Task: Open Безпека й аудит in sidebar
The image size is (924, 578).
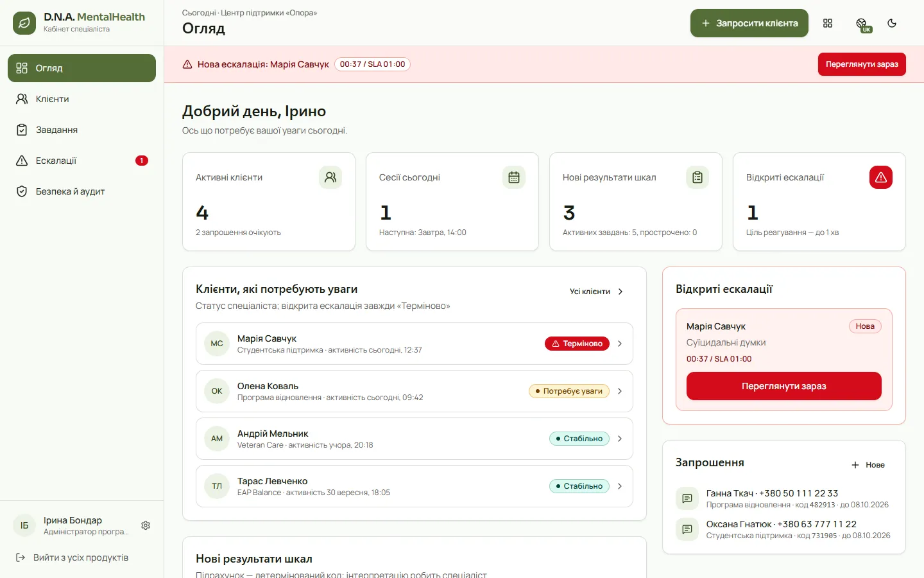Action: coord(81,191)
